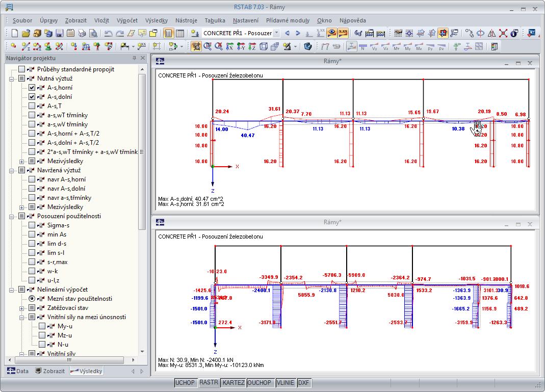Screen dimensions: 545x392
Task: Toggle result values x.xx display
Action: (x=343, y=33)
